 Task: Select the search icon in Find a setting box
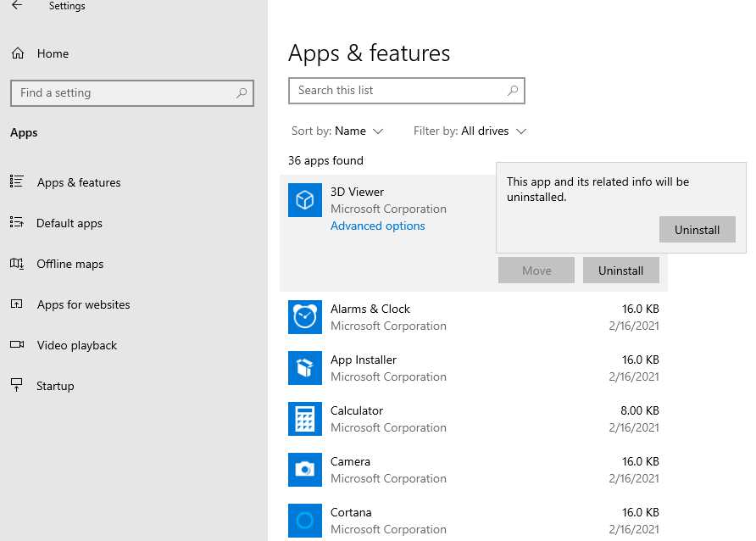(x=242, y=92)
